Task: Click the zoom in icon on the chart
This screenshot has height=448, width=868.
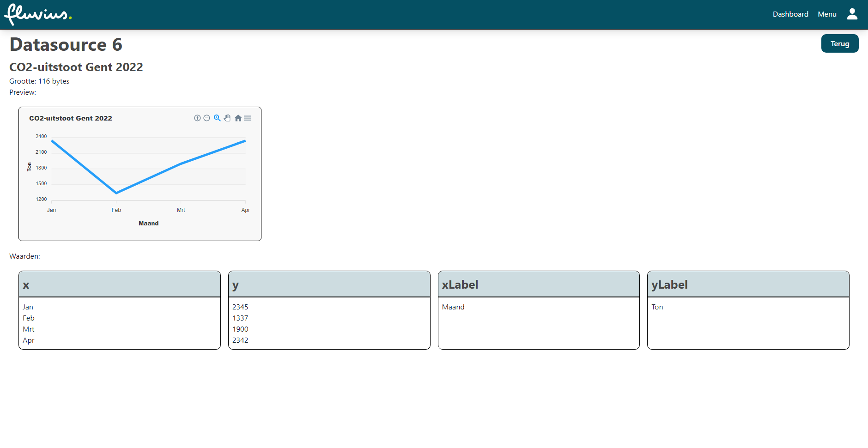Action: click(x=197, y=118)
